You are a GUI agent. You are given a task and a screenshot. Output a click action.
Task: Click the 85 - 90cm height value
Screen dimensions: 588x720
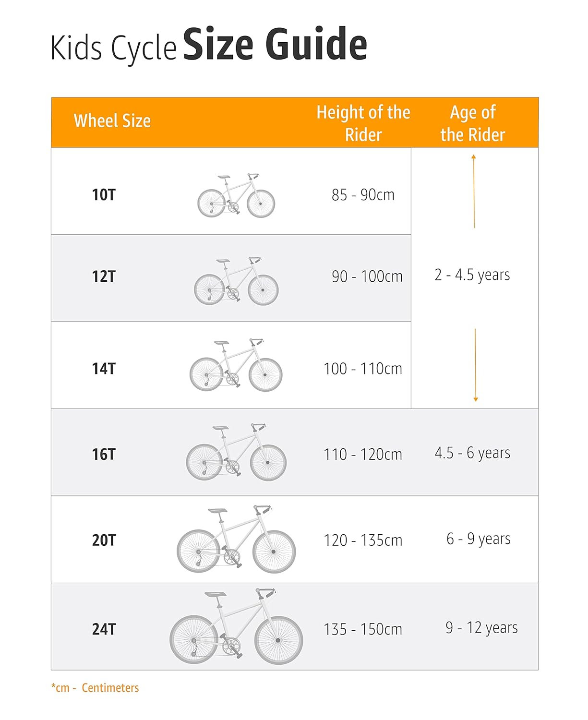click(363, 195)
